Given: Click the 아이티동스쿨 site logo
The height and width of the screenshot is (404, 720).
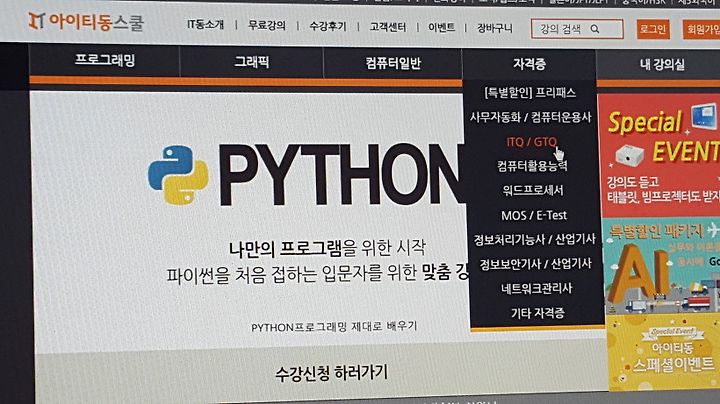Looking at the screenshot, I should pos(86,22).
